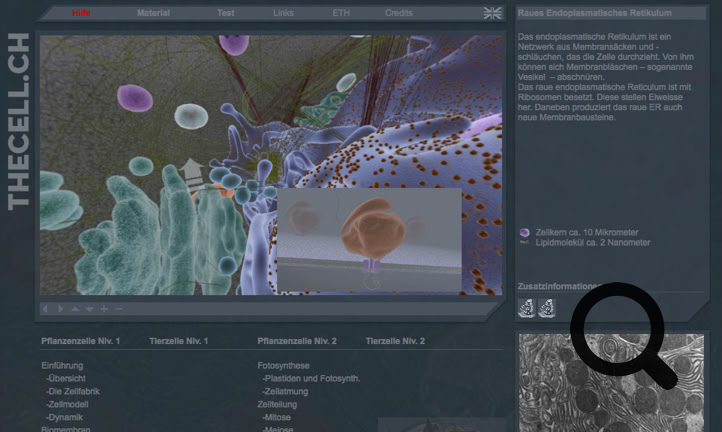Open the Hilfe menu item
The image size is (722, 432).
[x=81, y=13]
